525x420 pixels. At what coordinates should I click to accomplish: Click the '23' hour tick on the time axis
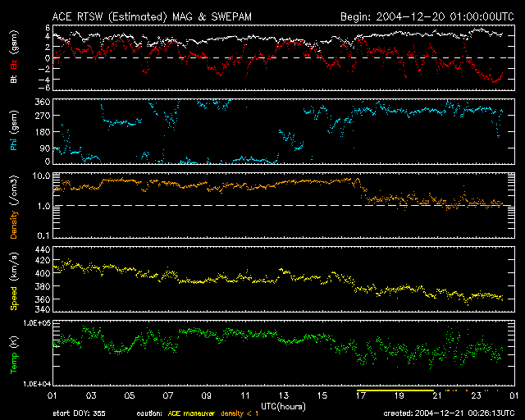click(x=477, y=396)
